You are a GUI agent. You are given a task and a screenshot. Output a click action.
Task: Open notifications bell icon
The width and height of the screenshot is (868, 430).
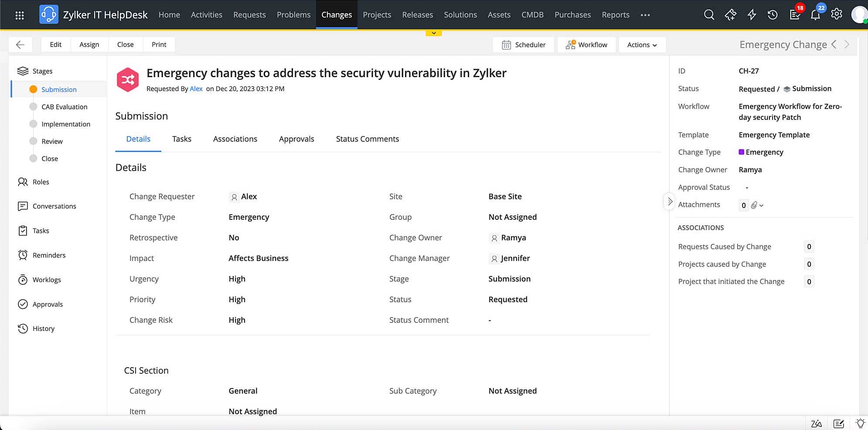815,15
